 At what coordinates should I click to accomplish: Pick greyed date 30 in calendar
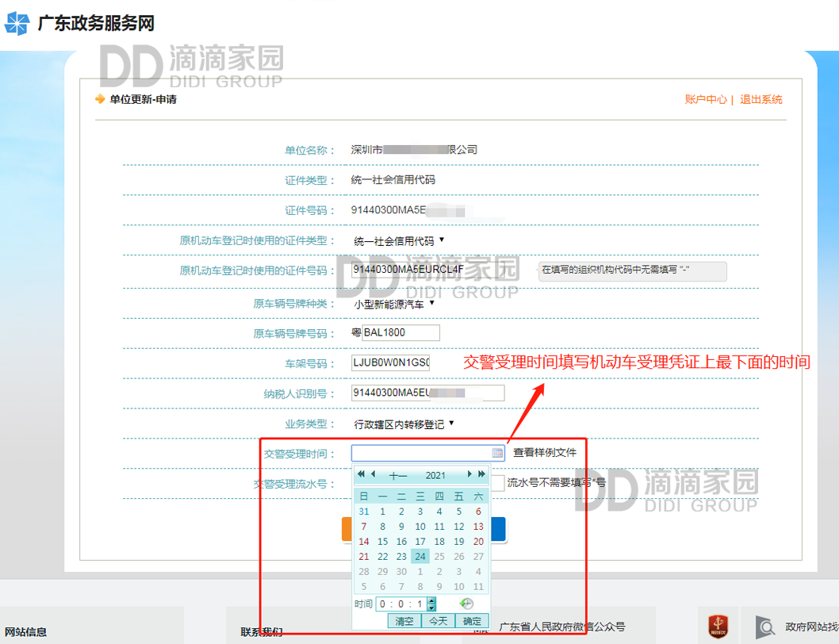click(401, 571)
